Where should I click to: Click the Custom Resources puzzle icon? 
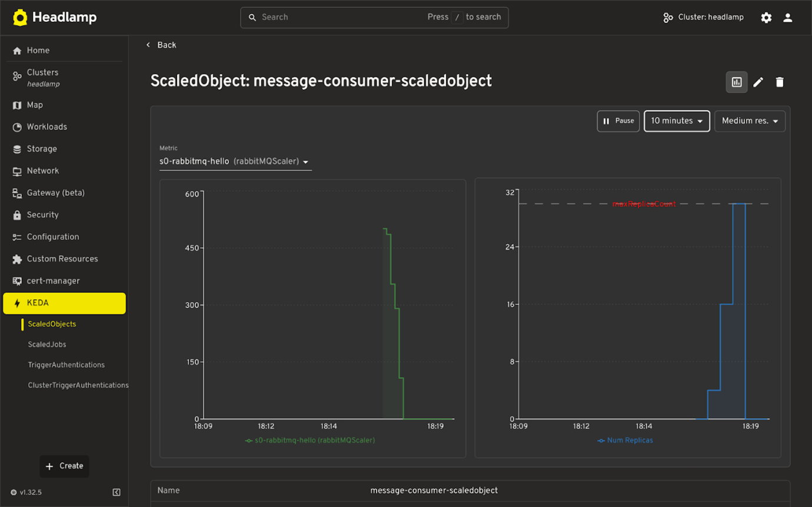click(x=17, y=259)
